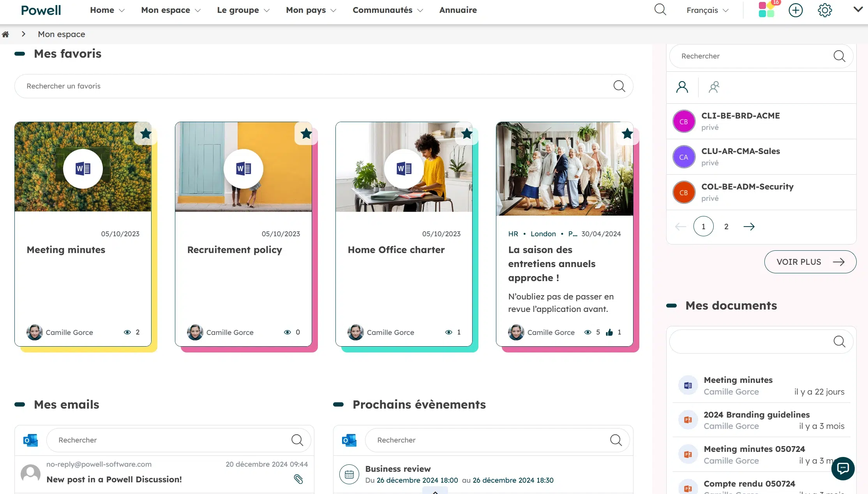Open the Français language dropdown
The height and width of the screenshot is (494, 868).
click(706, 10)
